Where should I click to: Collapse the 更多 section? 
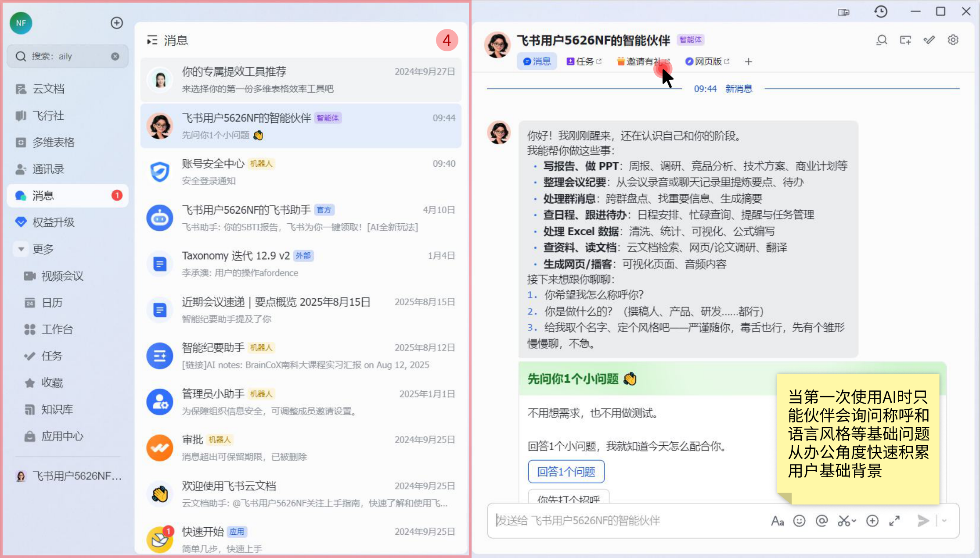[x=21, y=249]
